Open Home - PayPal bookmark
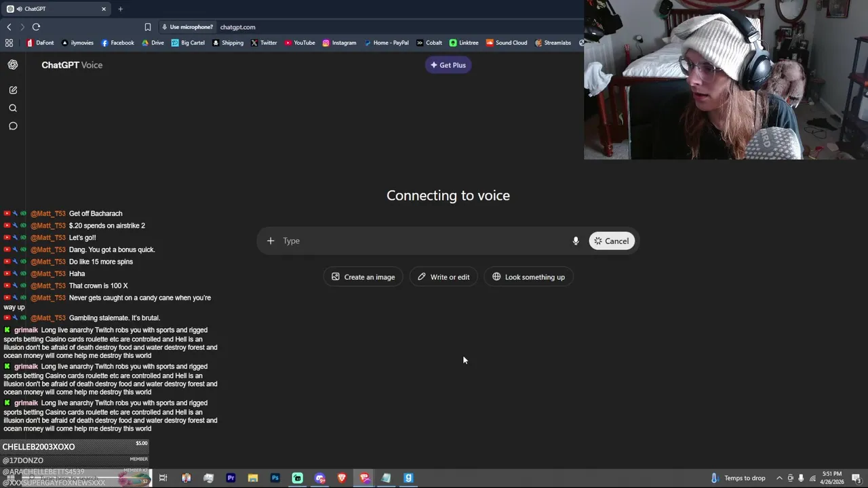 (387, 43)
